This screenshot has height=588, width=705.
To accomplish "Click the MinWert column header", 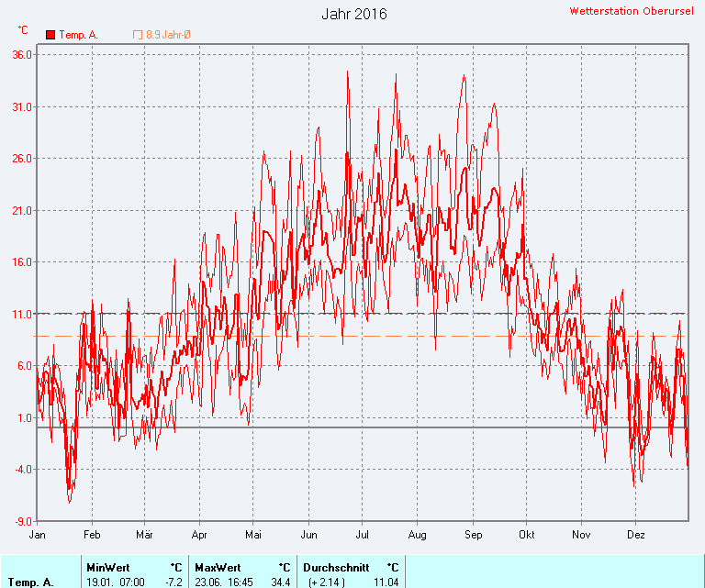I will pyautogui.click(x=108, y=568).
